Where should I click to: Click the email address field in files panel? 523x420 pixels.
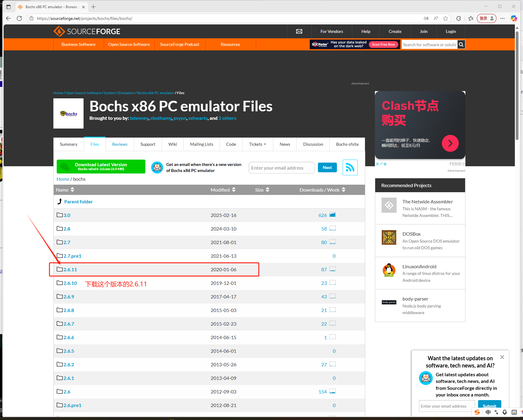281,168
